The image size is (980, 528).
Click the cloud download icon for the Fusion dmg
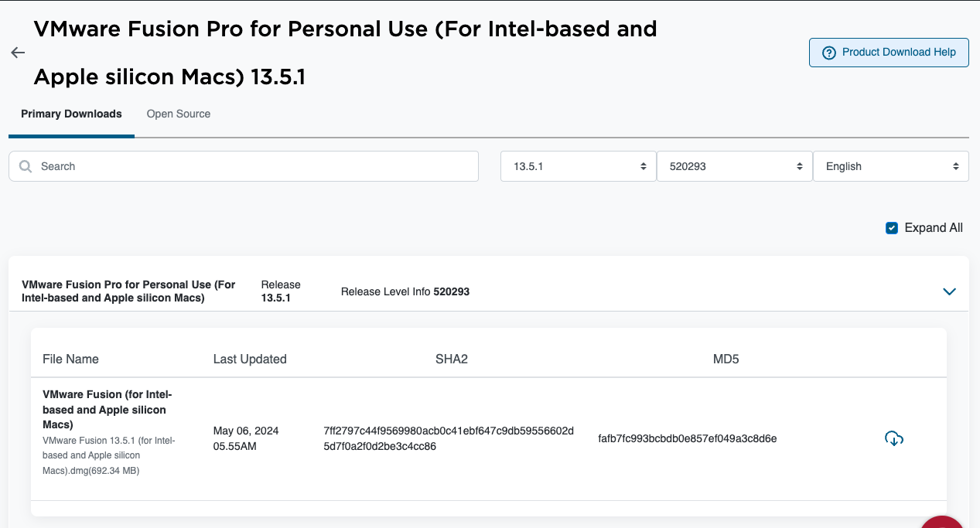pos(894,438)
